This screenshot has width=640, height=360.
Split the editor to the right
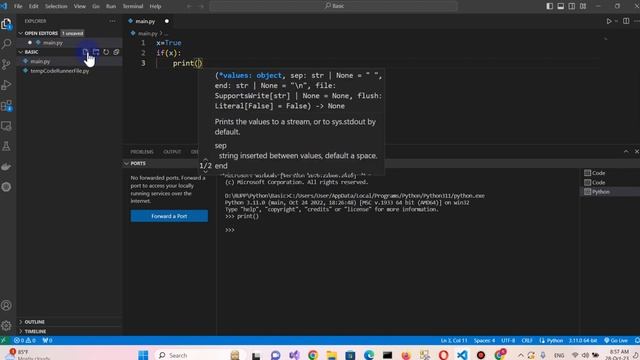tap(626, 21)
